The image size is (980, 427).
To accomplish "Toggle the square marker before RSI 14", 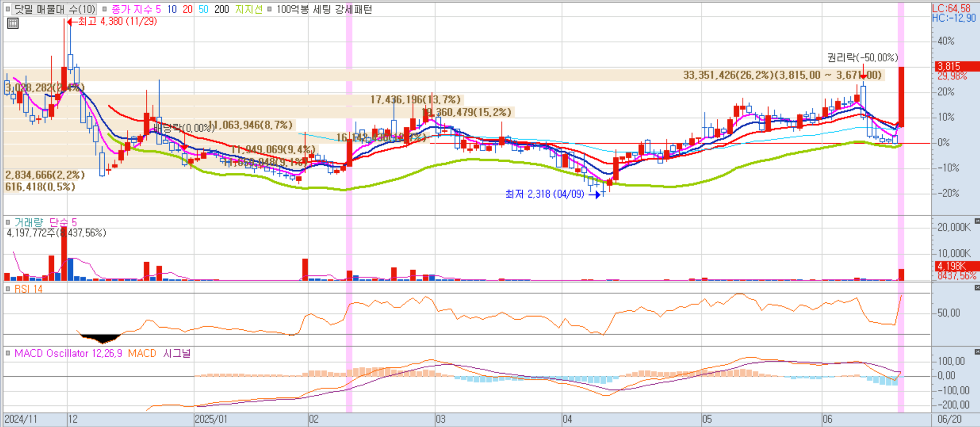I will 7,289.
